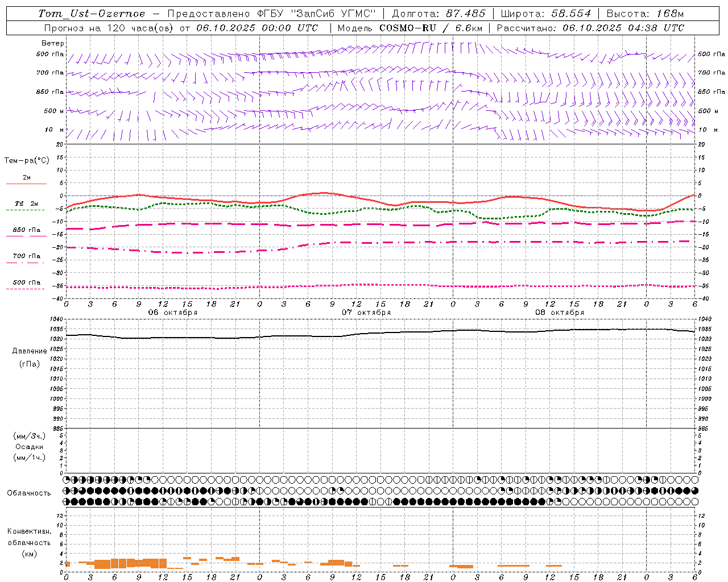Click the station name Tom_Ust-Ozernoe
This screenshot has height=582, width=728.
pos(92,14)
